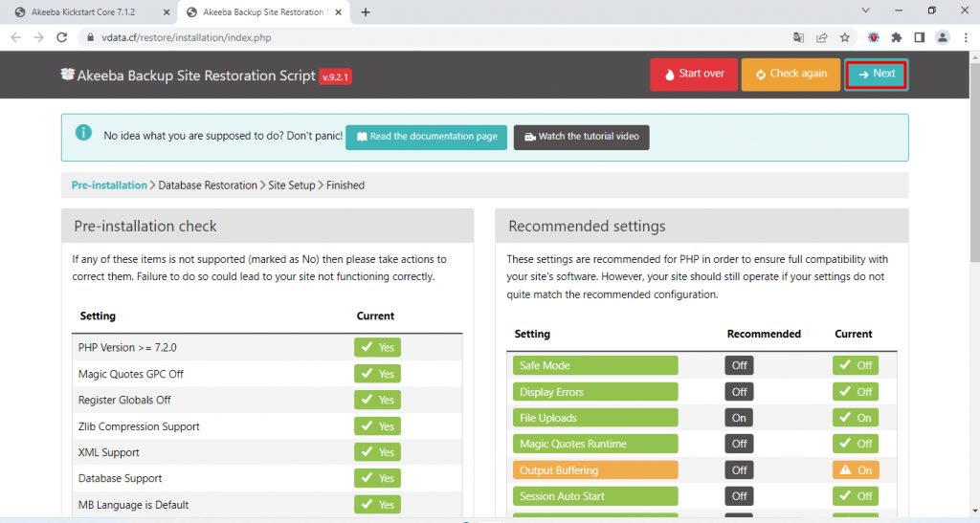
Task: Click the address bar URL field
Action: 383,38
